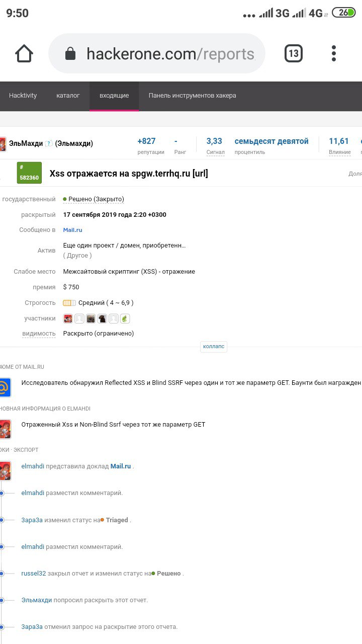Click the '+827' reputation value
This screenshot has height=644, width=362.
point(146,141)
